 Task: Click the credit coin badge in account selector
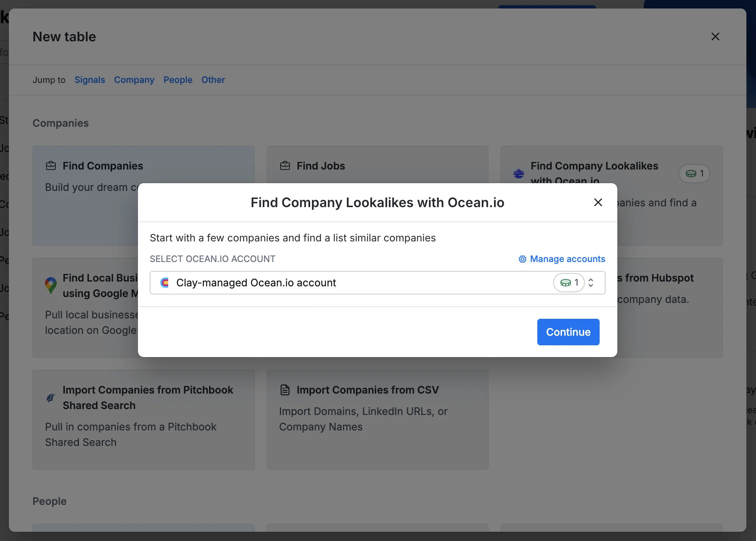(569, 283)
